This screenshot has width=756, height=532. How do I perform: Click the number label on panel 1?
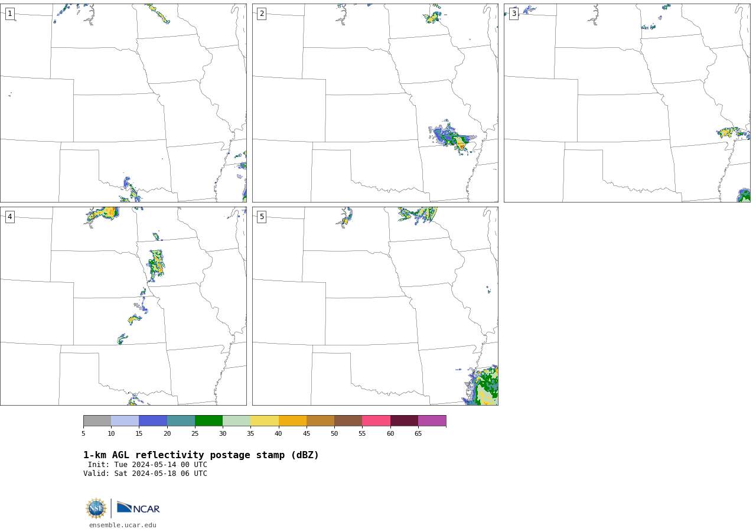coord(10,14)
